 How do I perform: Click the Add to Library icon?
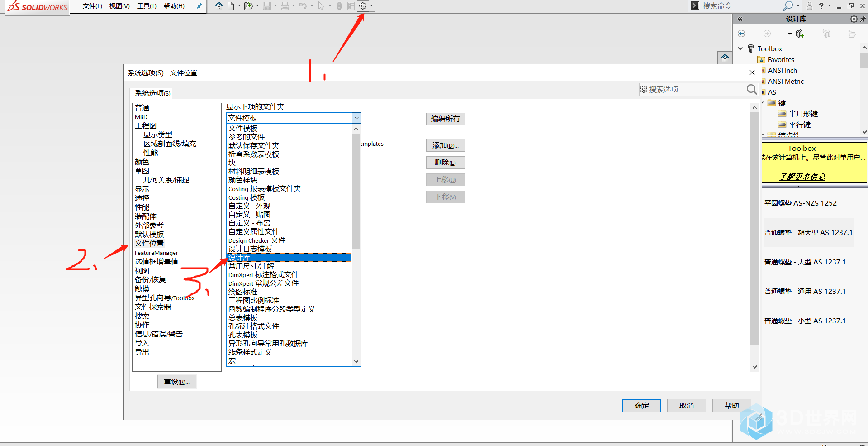[x=800, y=34]
